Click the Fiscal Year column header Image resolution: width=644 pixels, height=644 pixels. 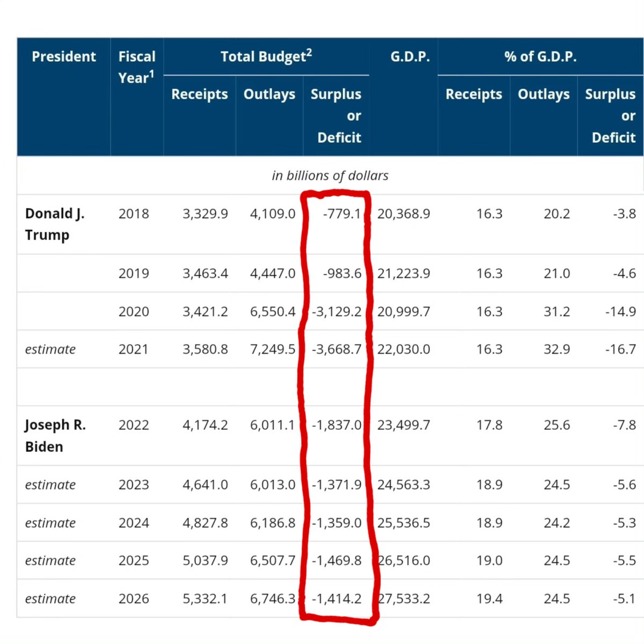click(x=137, y=67)
